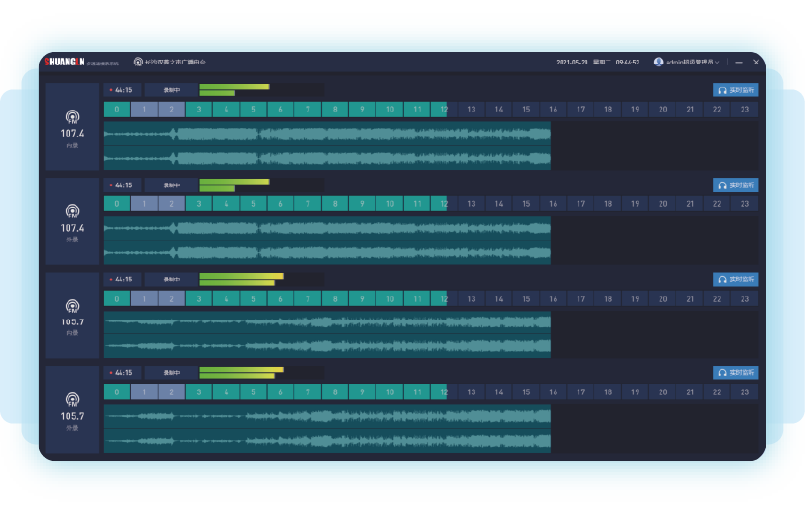Jump to hour 12 on third channel timeline

coord(442,298)
